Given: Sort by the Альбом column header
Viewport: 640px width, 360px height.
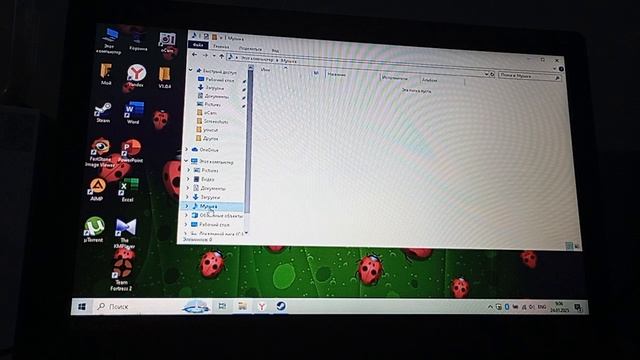Looking at the screenshot, I should 429,80.
